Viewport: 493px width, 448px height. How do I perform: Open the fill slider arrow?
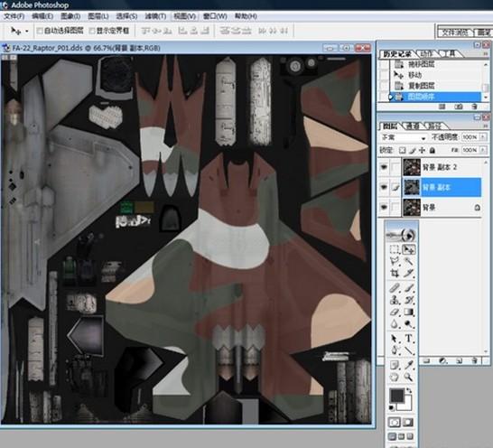(x=483, y=150)
